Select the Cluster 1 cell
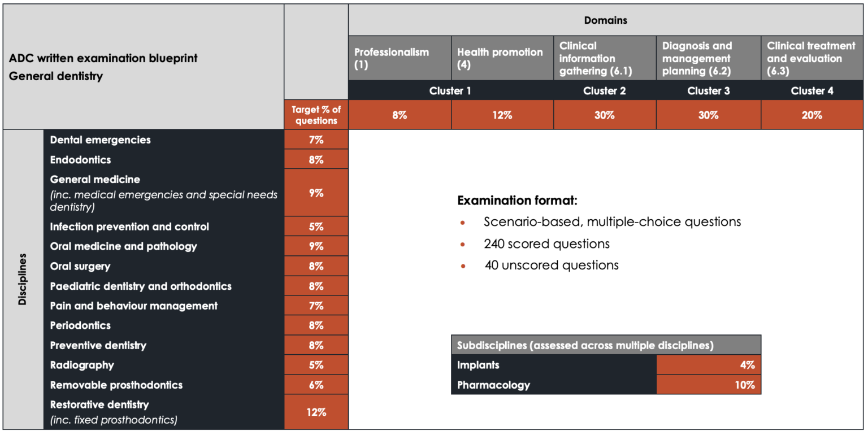Viewport: 868px width, 435px height. coord(450,90)
